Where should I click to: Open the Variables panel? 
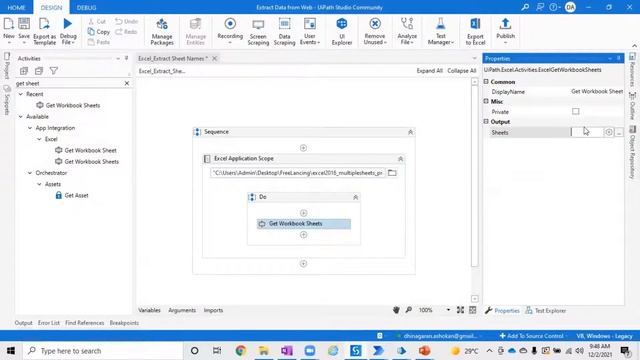tap(149, 310)
